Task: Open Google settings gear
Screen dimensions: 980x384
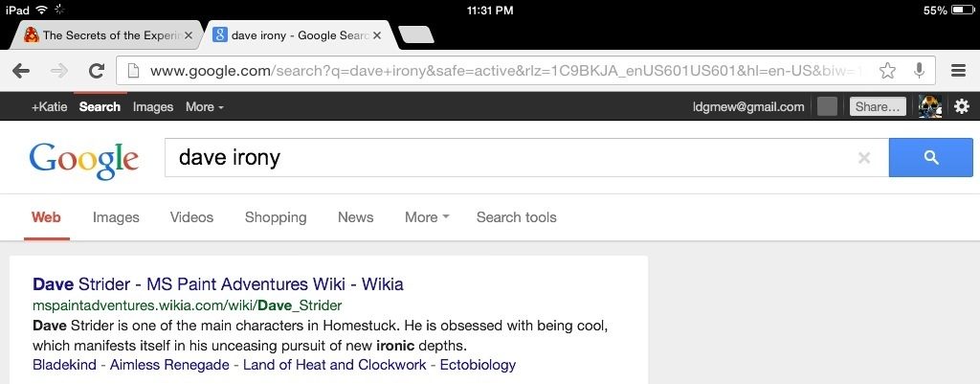Action: pos(961,106)
